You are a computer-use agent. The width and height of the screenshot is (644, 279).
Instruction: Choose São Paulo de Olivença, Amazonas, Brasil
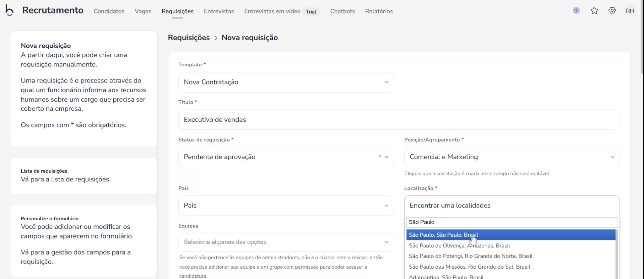click(x=511, y=245)
